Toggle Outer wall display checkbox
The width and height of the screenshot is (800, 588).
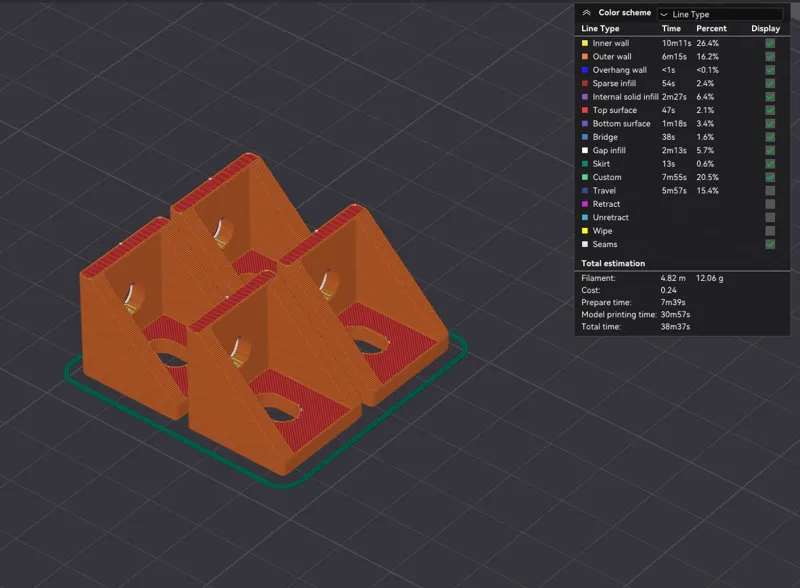click(x=770, y=57)
